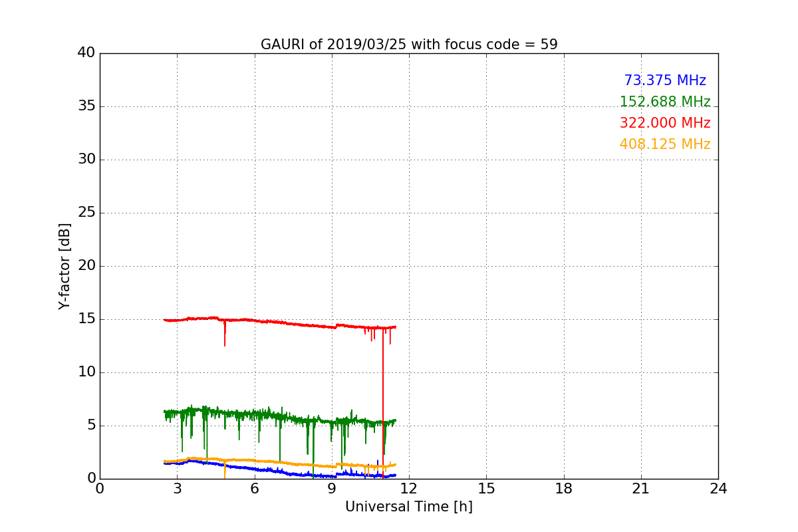Click the plot title GAURI of 2019/03/25
The image size is (798, 532).
(x=409, y=45)
